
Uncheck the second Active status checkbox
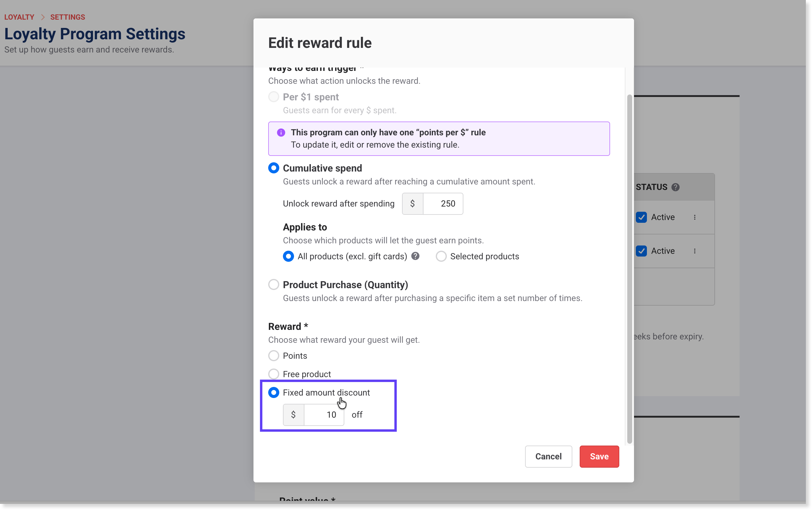click(x=641, y=251)
